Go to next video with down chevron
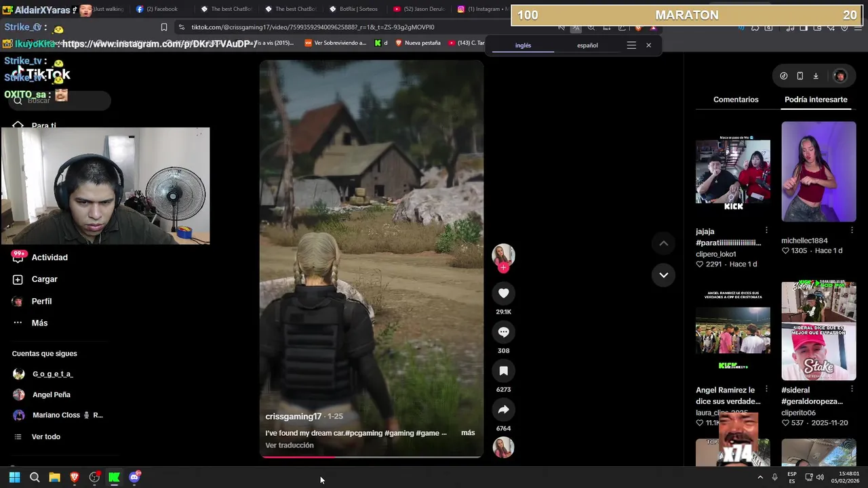This screenshot has width=868, height=488. coord(663,274)
